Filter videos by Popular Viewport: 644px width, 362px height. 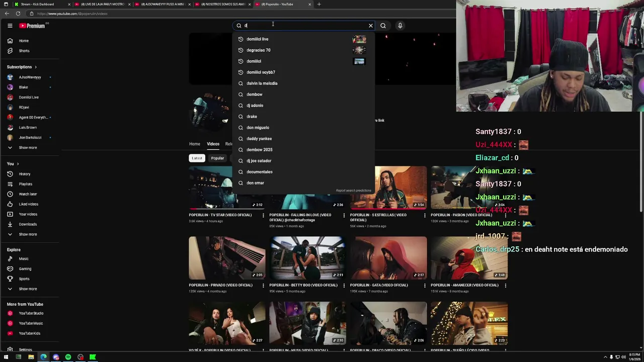[x=217, y=158]
